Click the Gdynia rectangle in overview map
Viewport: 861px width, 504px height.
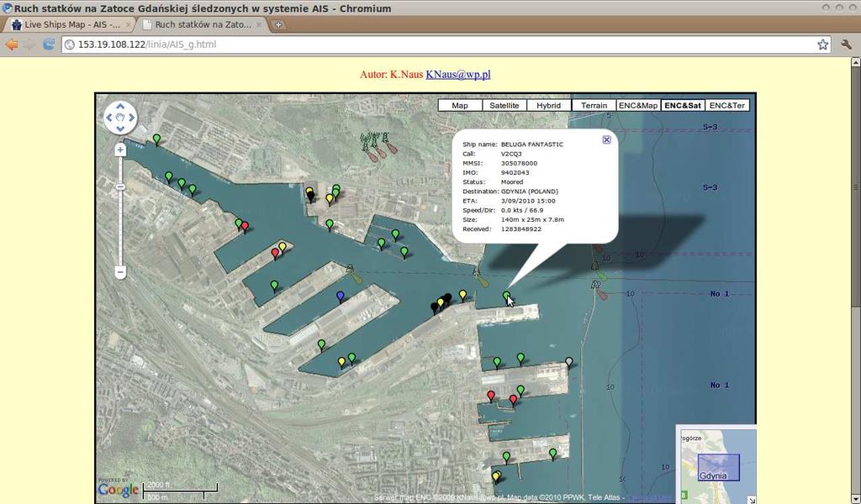coord(718,468)
